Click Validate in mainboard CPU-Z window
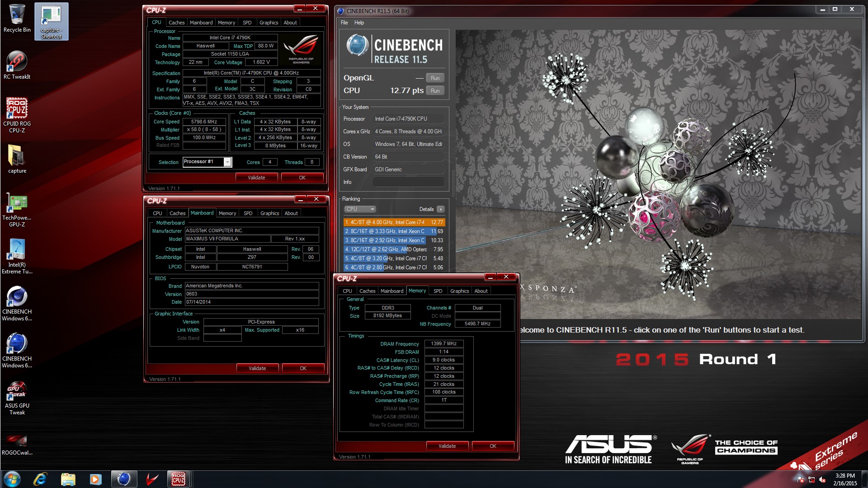The width and height of the screenshot is (868, 488). click(257, 368)
